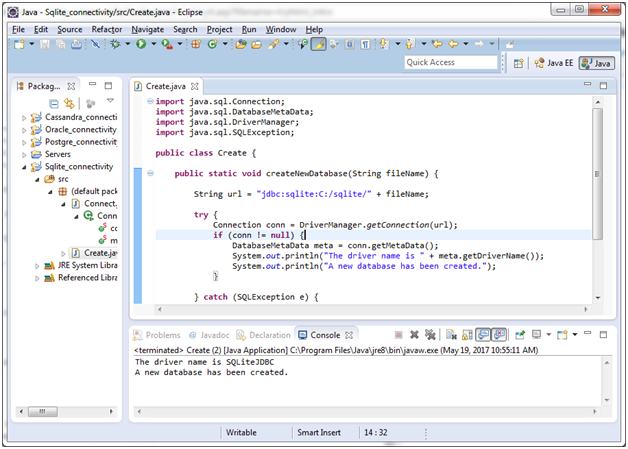Toggle Link with Editor in Package Explorer

pos(69,104)
